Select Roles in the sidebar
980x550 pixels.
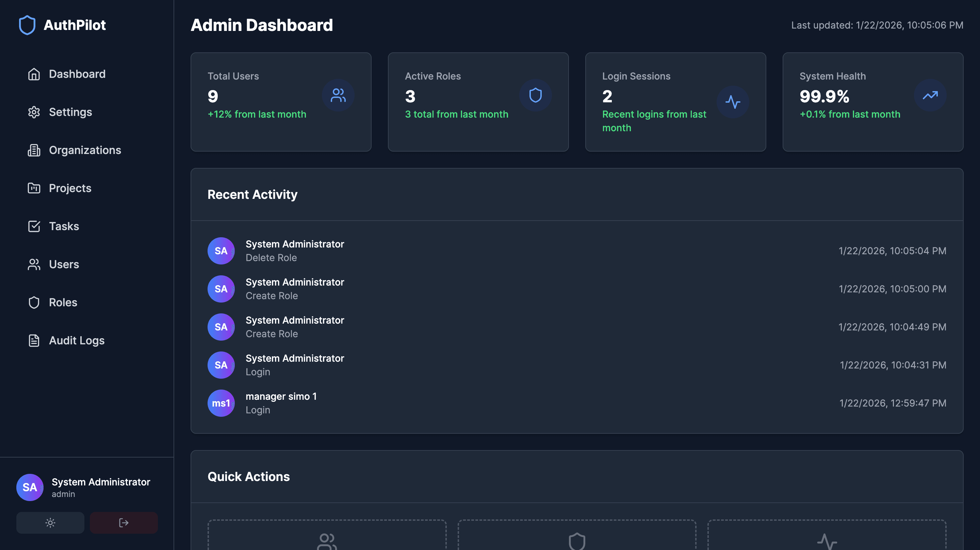coord(63,302)
